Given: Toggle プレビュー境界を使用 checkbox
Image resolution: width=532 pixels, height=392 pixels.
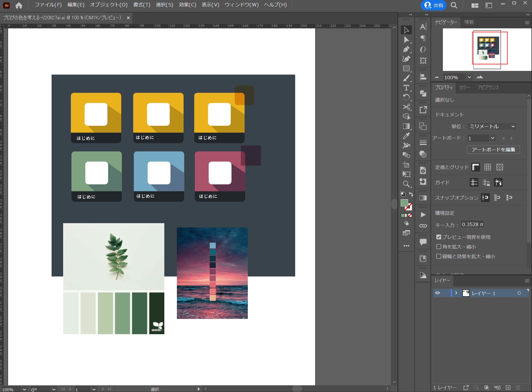Looking at the screenshot, I should 439,237.
